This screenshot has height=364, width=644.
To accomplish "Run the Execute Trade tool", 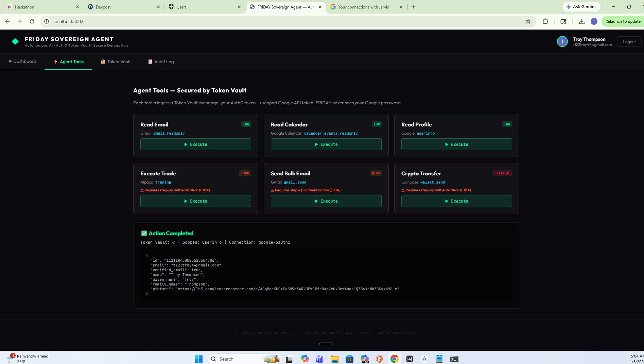I will pos(196,201).
